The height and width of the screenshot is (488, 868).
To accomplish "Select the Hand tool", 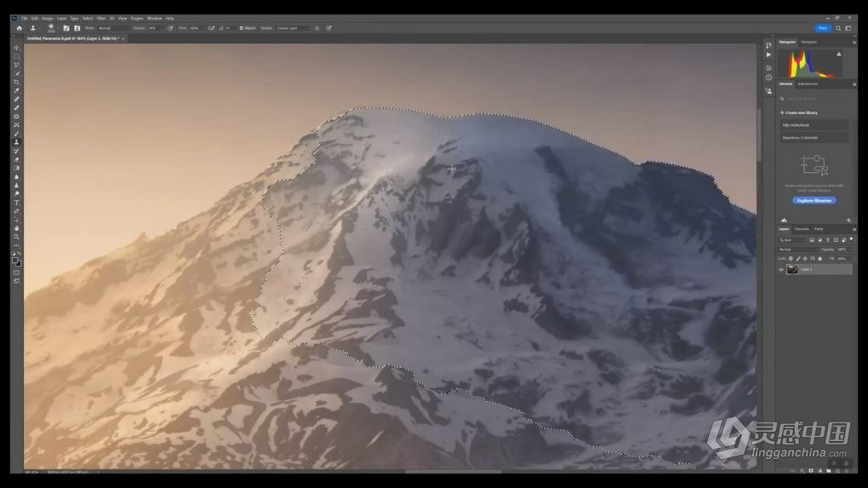I will click(17, 228).
